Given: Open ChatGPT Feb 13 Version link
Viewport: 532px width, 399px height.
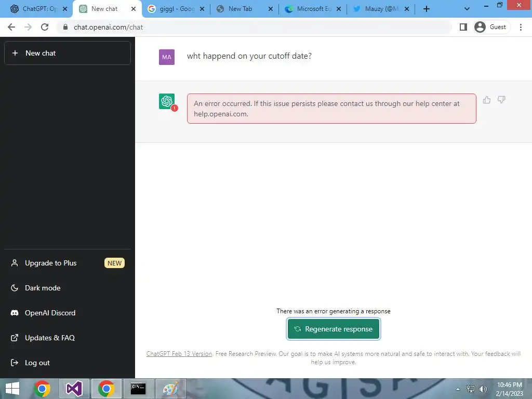Looking at the screenshot, I should click(179, 353).
